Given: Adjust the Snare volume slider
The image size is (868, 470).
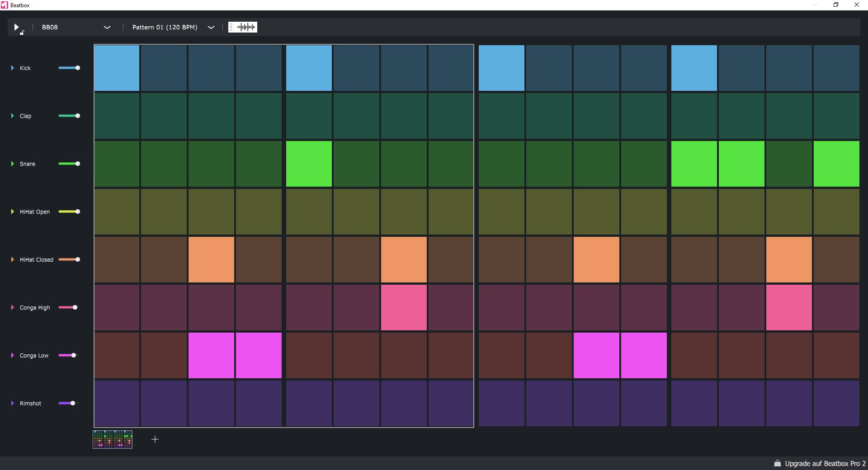Looking at the screenshot, I should 69,164.
